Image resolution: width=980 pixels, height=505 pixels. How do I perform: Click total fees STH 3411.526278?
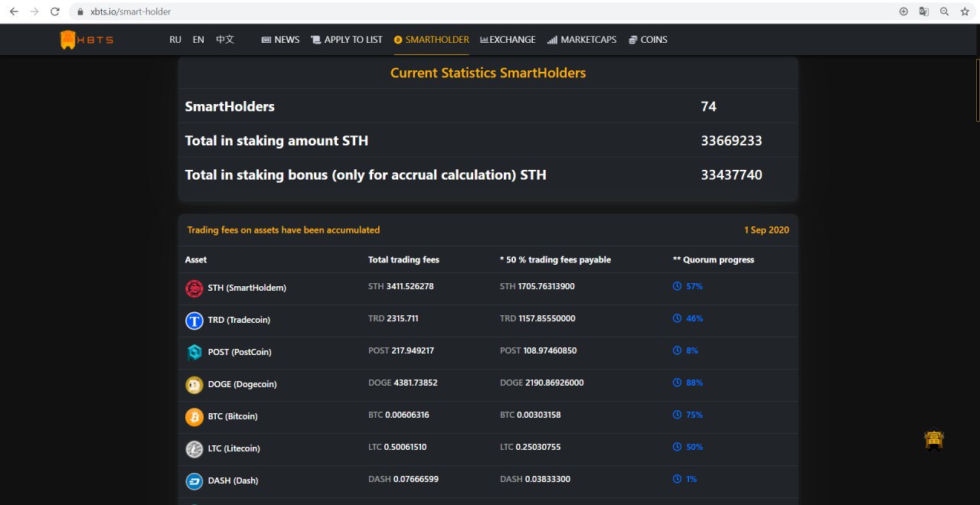(x=401, y=286)
